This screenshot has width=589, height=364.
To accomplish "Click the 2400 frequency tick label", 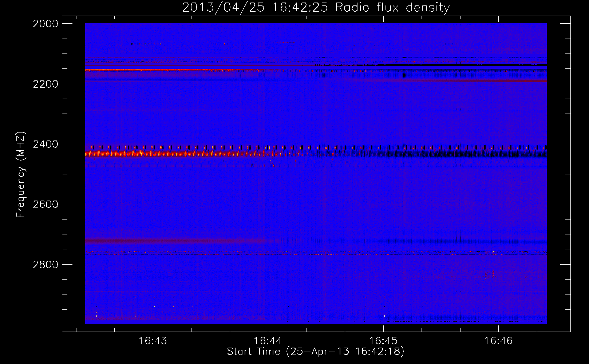I will click(46, 144).
